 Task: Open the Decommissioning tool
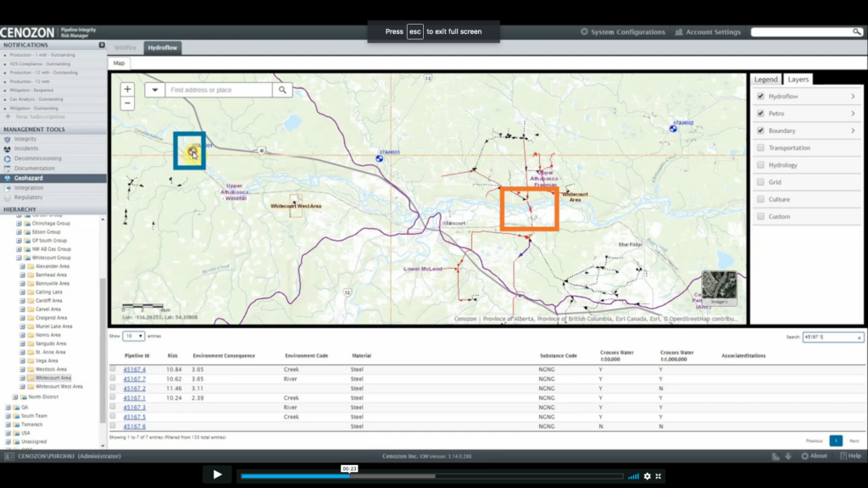[x=37, y=158]
